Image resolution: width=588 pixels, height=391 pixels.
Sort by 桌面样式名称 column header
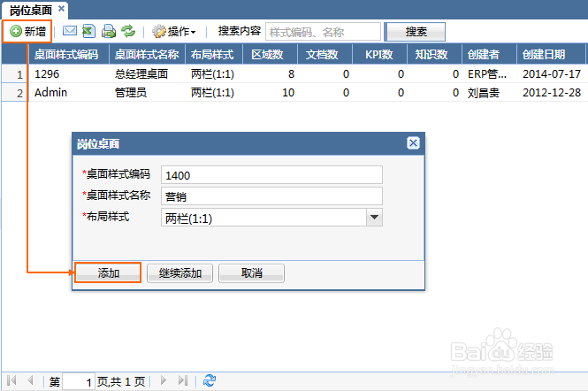(147, 55)
